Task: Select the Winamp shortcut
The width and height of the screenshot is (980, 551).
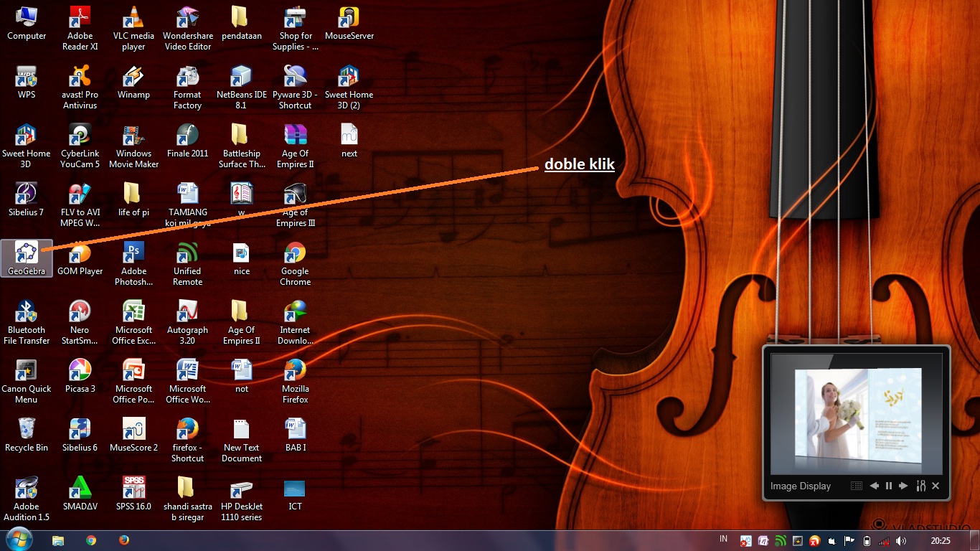Action: coord(133,82)
